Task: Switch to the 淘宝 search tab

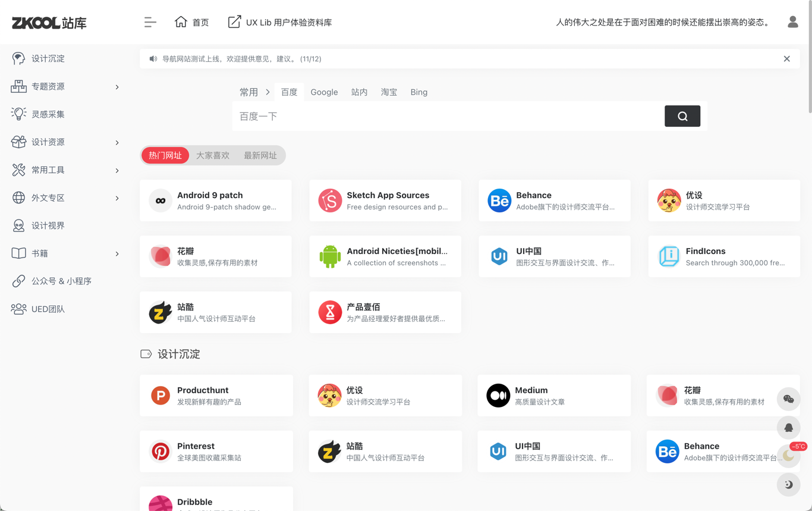Action: 389,92
